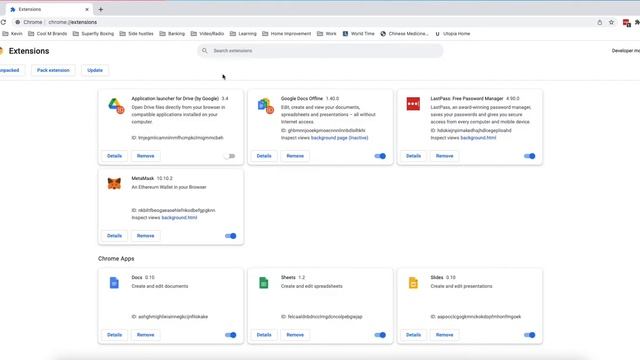640x360 pixels.
Task: Click the Docs app blue icon
Action: click(x=114, y=282)
